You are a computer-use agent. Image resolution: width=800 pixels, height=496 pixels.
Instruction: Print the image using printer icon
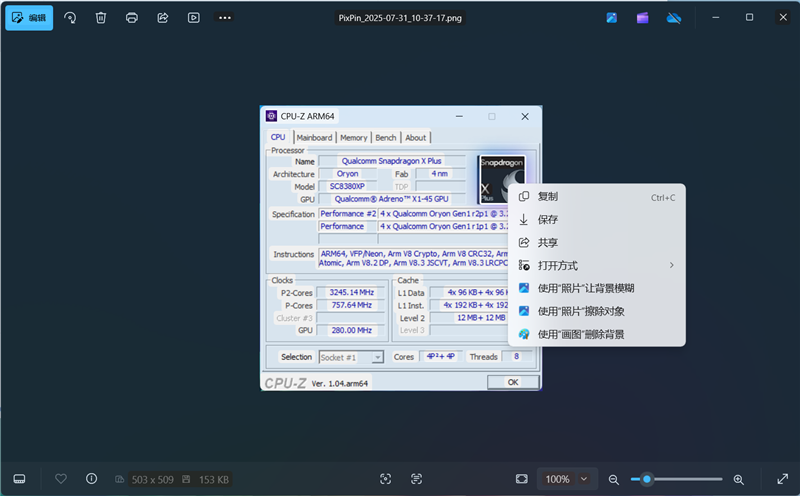pos(132,18)
